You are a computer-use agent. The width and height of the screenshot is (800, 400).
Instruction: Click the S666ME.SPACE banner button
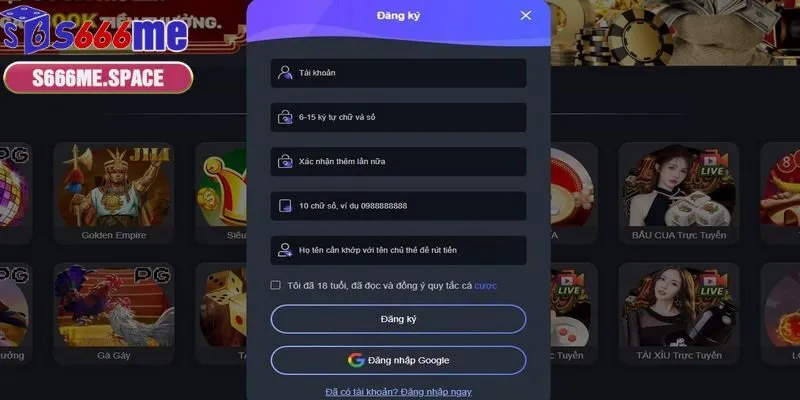click(x=98, y=78)
